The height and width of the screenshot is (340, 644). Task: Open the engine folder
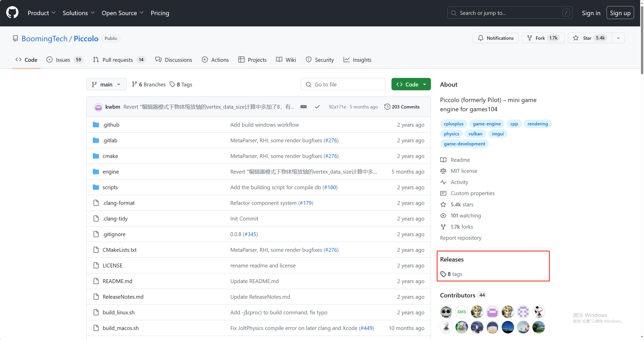click(x=110, y=172)
